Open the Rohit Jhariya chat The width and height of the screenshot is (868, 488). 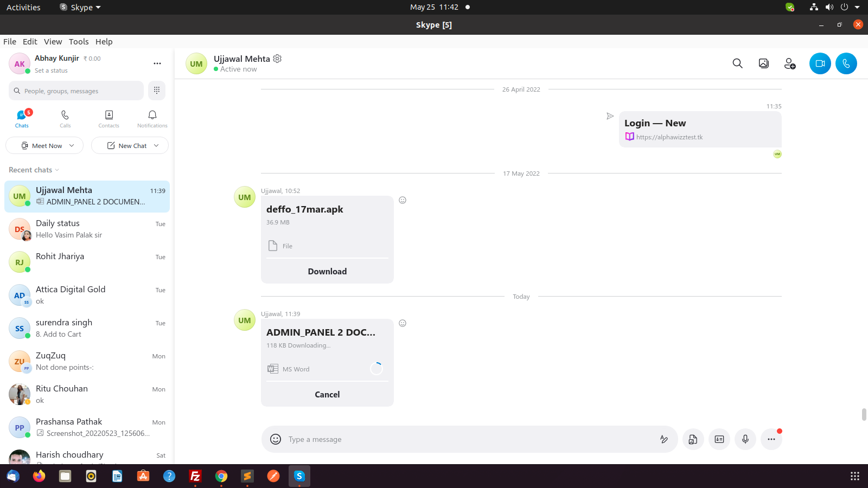point(87,262)
